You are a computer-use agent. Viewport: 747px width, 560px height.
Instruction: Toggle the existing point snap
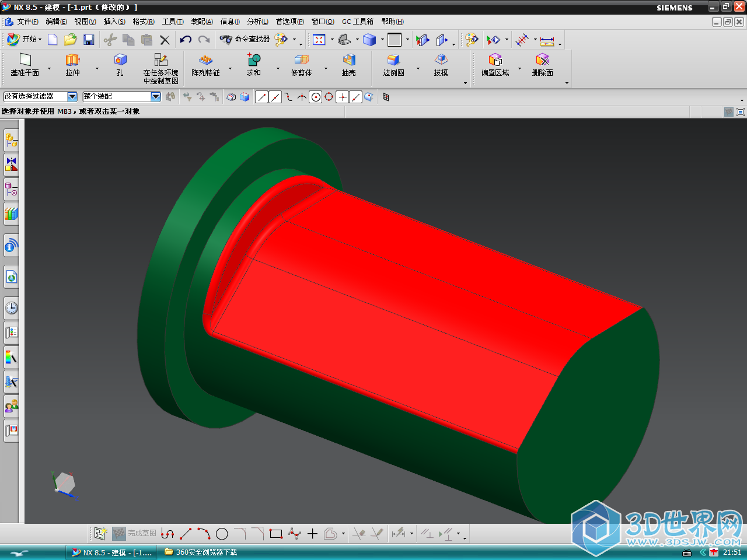tap(343, 97)
